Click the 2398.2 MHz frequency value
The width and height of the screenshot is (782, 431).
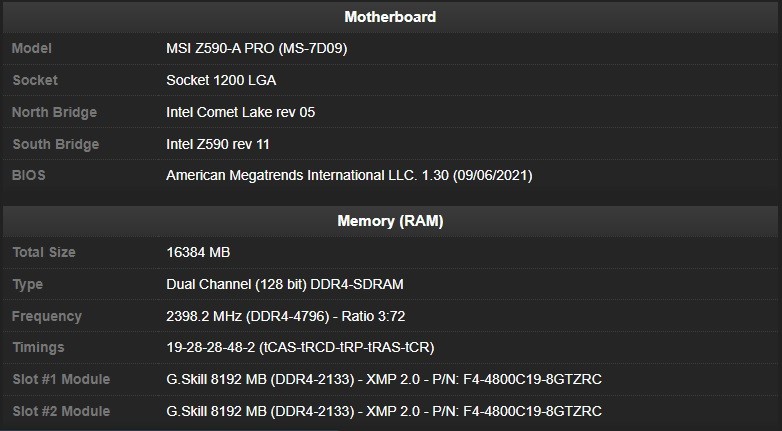285,316
